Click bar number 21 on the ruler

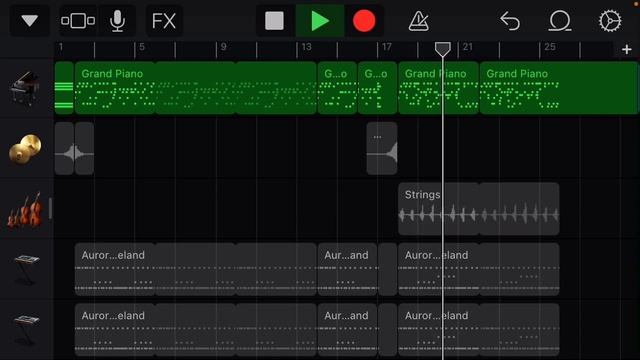[x=468, y=47]
